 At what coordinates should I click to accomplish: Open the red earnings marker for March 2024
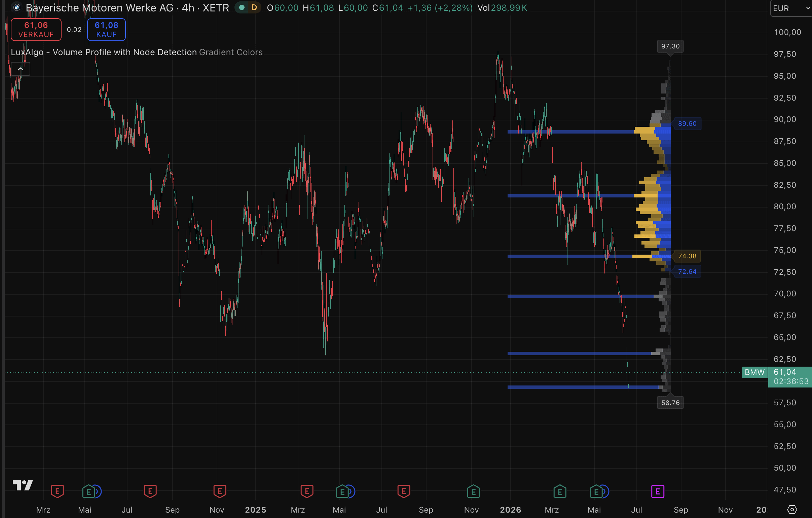(57, 491)
